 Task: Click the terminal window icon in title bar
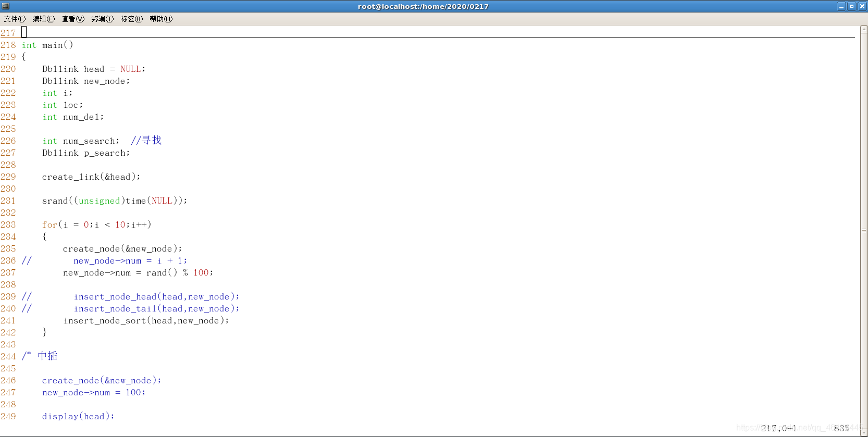click(6, 6)
